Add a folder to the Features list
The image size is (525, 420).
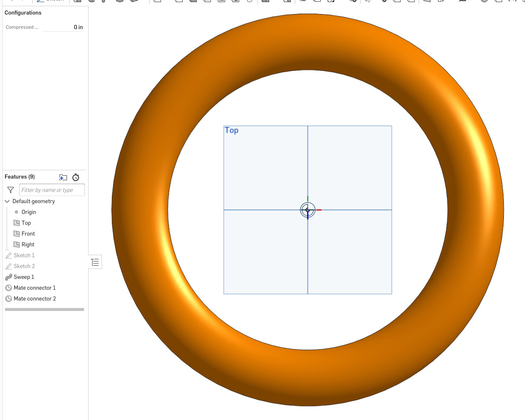coord(63,177)
